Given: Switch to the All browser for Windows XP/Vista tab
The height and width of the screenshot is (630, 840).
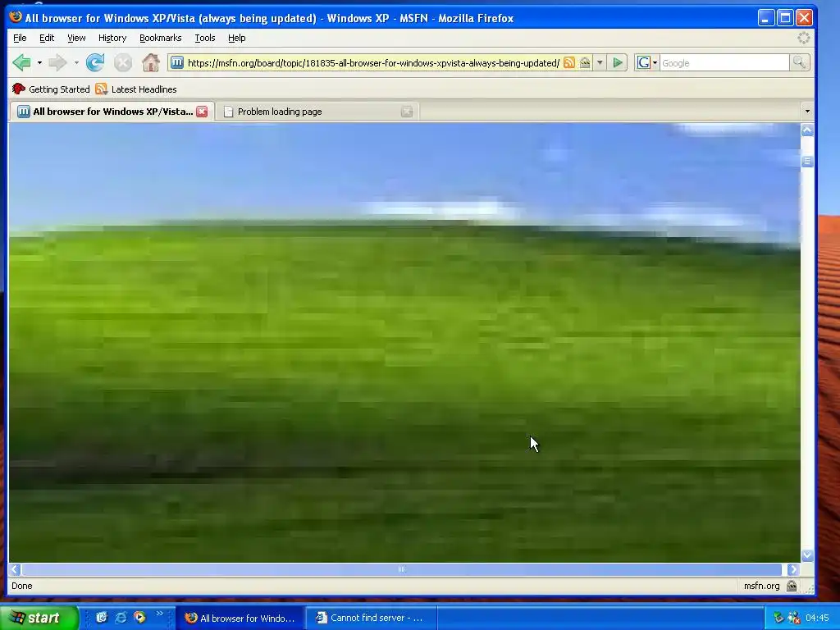Looking at the screenshot, I should (x=112, y=112).
